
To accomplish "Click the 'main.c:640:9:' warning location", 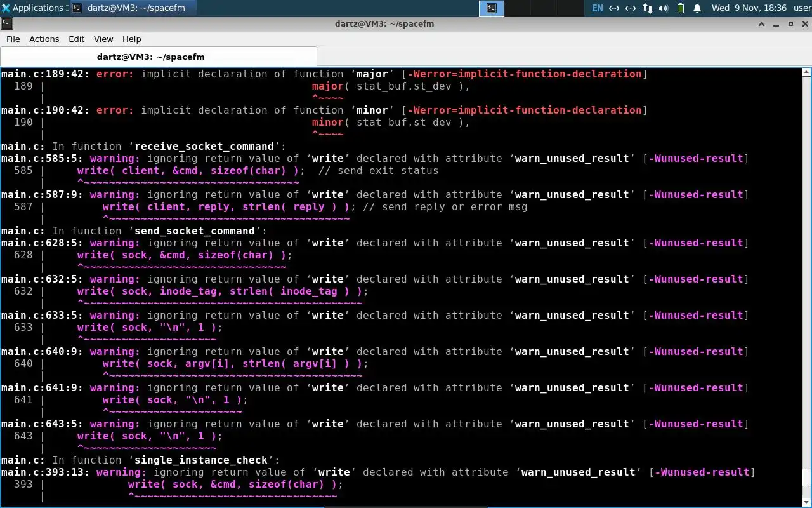I will [43, 352].
